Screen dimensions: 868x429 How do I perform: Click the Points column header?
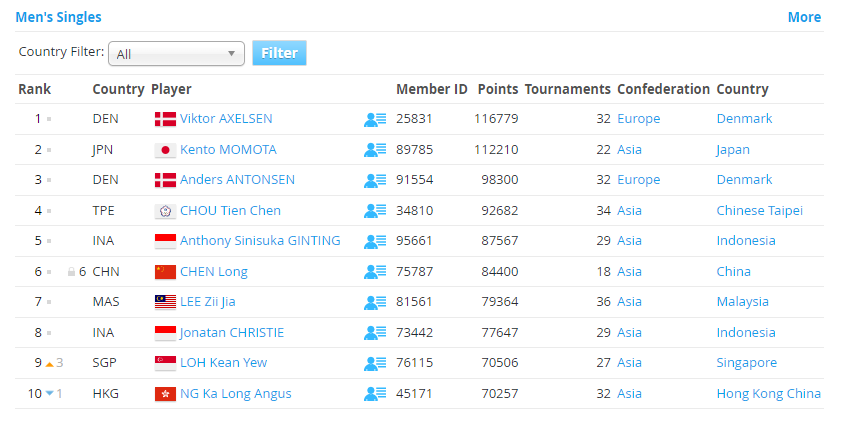(498, 89)
